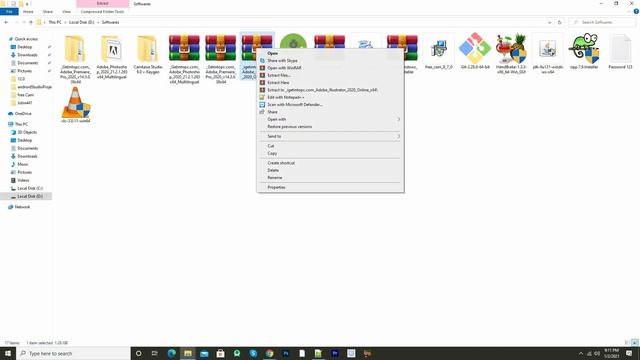The height and width of the screenshot is (360, 640).
Task: Open the File ribbon tab
Action: click(x=9, y=11)
